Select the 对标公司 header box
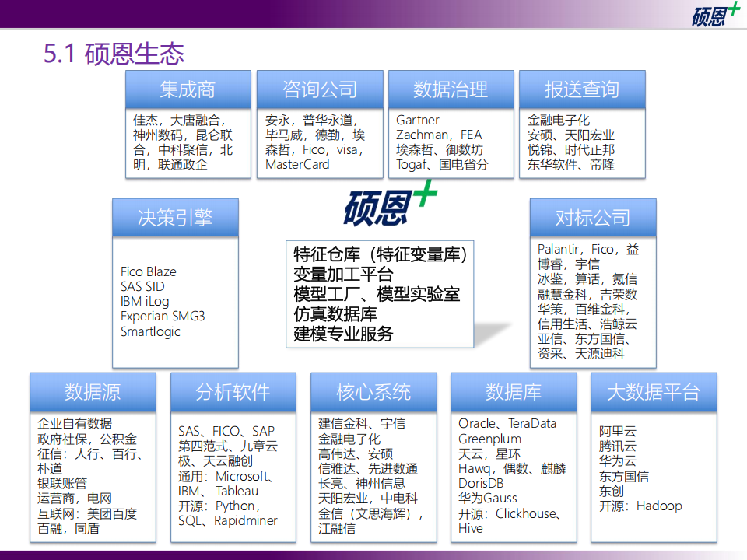747x560 pixels. pyautogui.click(x=593, y=218)
